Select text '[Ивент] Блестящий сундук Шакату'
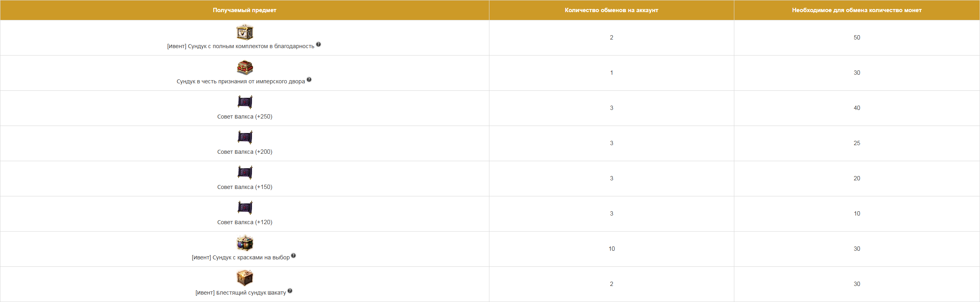Image resolution: width=980 pixels, height=302 pixels. coord(241,293)
